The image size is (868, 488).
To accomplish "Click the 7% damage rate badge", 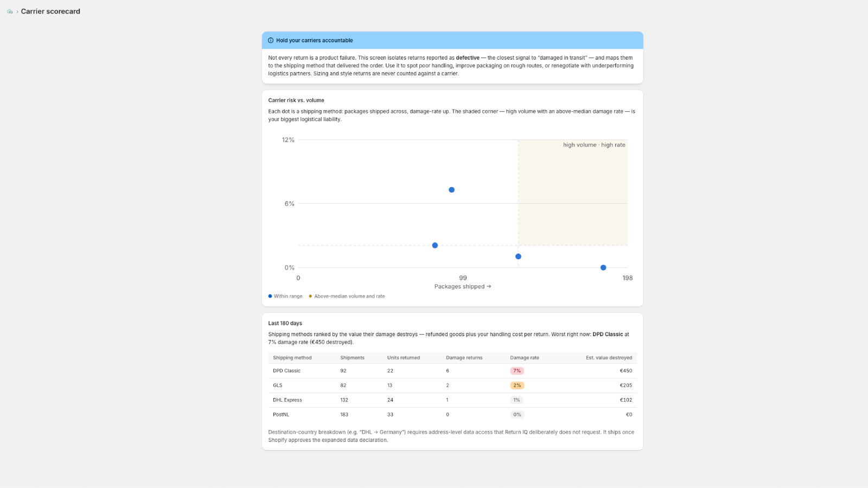I will pyautogui.click(x=517, y=371).
